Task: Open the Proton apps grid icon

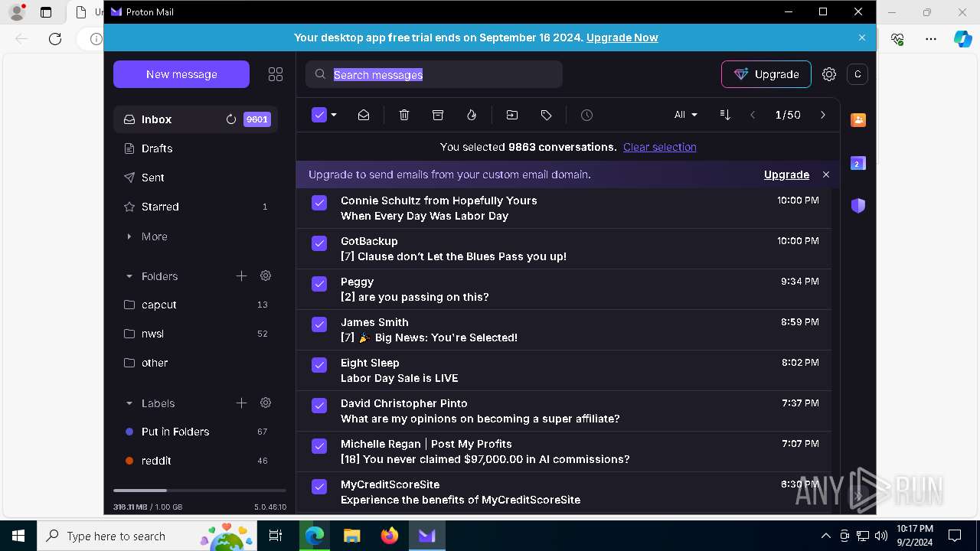Action: 276,74
